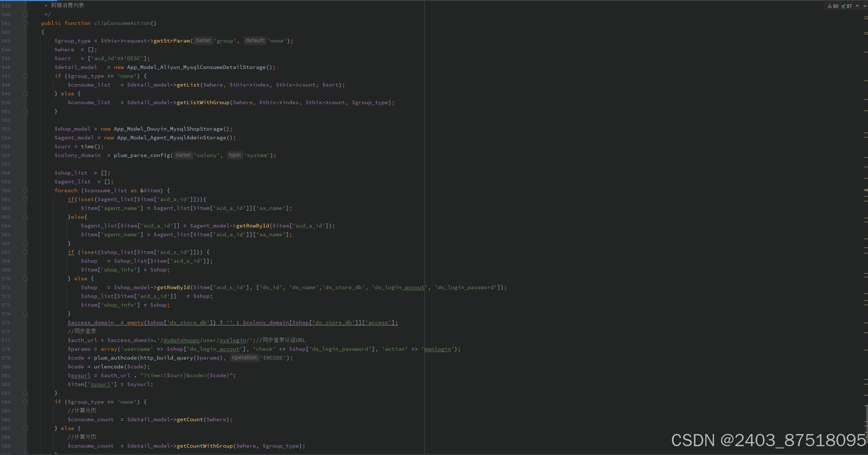868x455 pixels.
Task: Click the plum_authcode function call
Action: click(115, 358)
